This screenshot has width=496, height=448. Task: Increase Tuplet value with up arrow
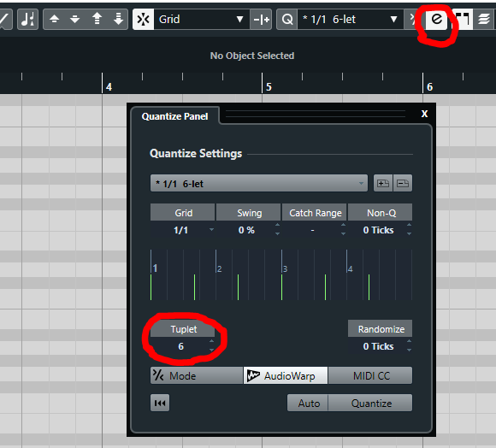tap(211, 341)
